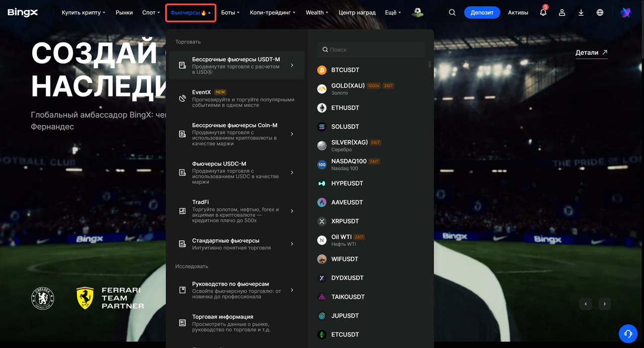The height and width of the screenshot is (348, 644).
Task: Expand the Купить крипту dropdown
Action: pyautogui.click(x=84, y=13)
